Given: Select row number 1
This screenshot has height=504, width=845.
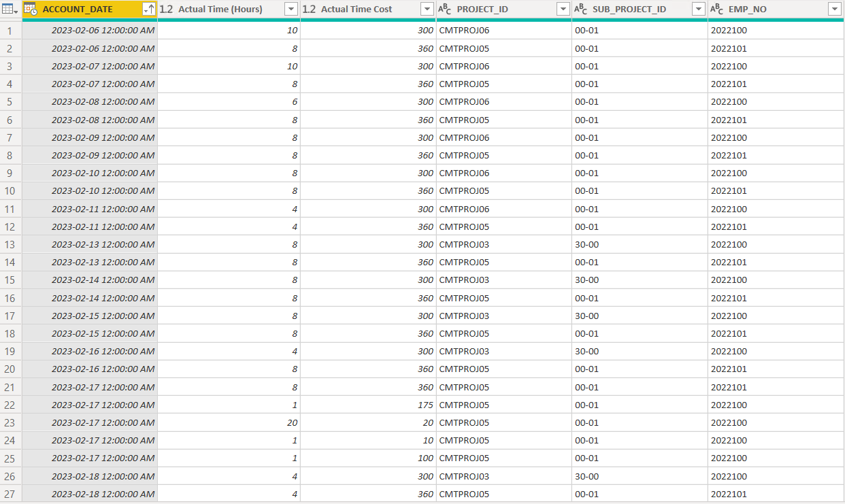Looking at the screenshot, I should (10, 31).
